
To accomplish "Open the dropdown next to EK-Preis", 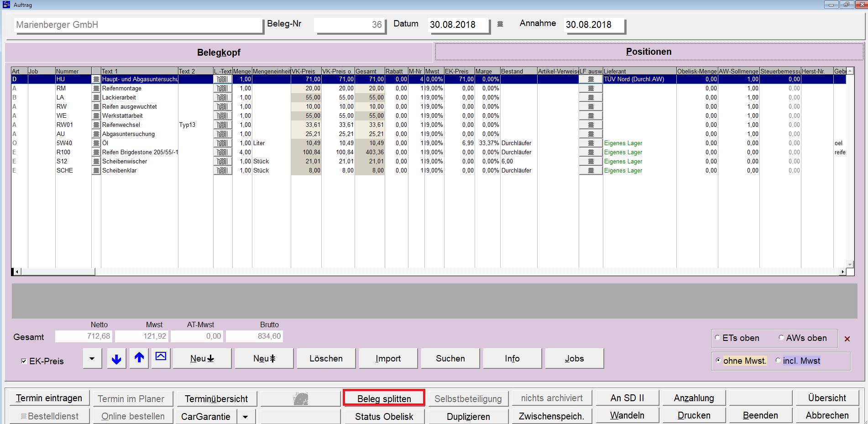I will [x=92, y=359].
